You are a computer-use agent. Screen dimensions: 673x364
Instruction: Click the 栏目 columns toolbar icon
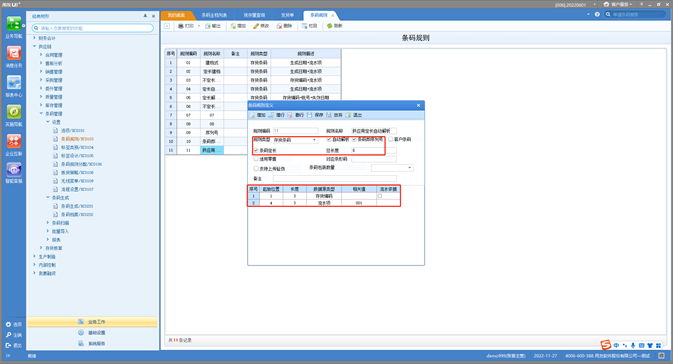(x=304, y=26)
